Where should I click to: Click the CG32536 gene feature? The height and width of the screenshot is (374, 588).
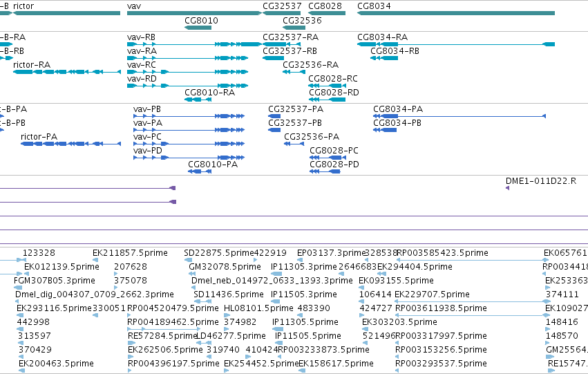point(294,28)
